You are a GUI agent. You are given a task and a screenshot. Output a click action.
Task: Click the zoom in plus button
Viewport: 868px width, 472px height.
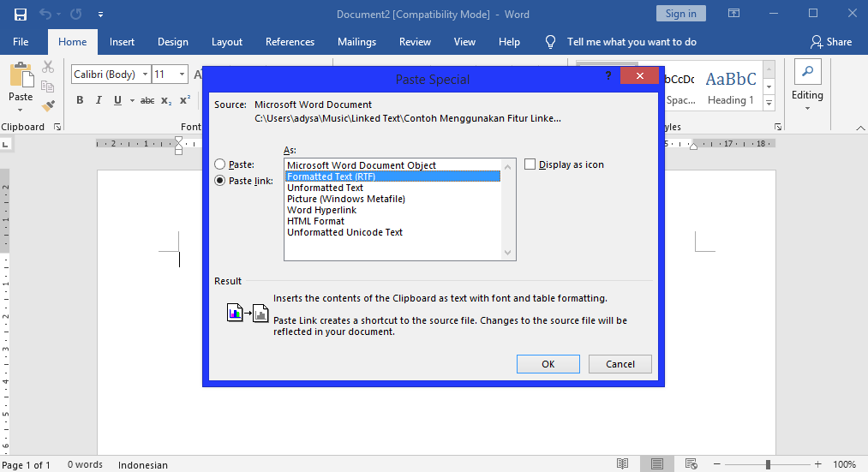coord(818,464)
